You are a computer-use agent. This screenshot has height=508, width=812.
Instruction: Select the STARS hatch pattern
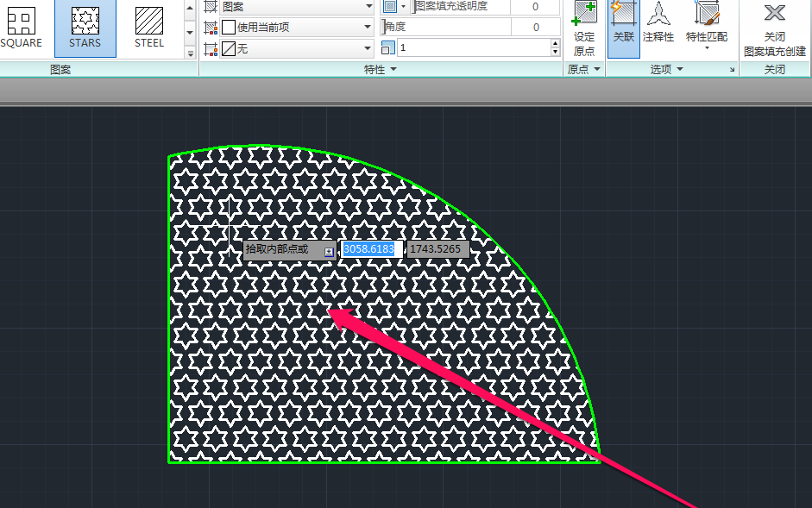[85, 28]
